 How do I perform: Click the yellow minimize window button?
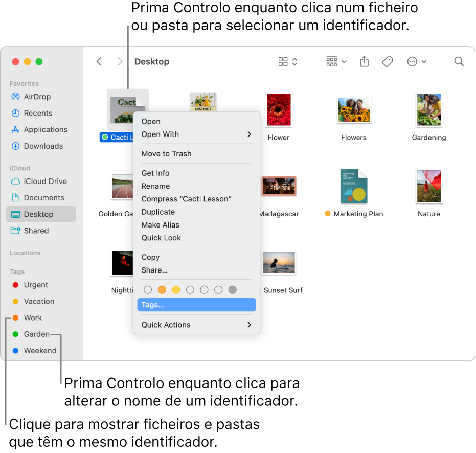[x=27, y=62]
